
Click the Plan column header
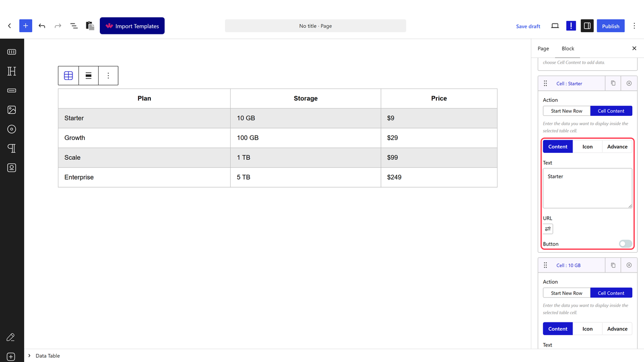coord(144,99)
